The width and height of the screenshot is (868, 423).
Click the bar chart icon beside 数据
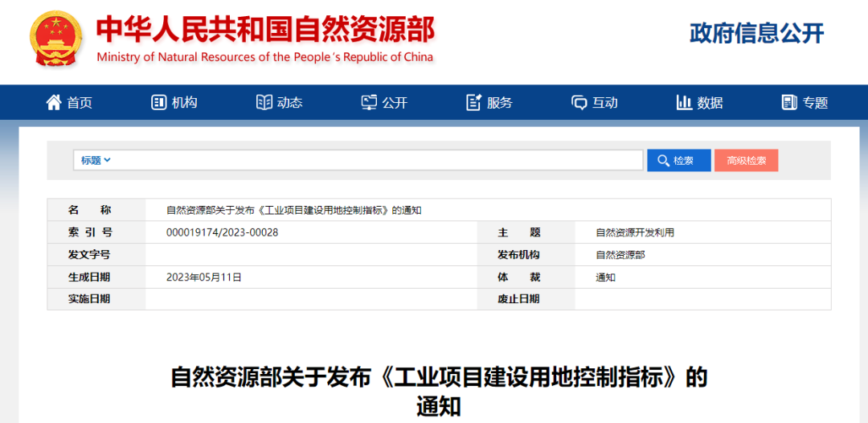click(684, 102)
